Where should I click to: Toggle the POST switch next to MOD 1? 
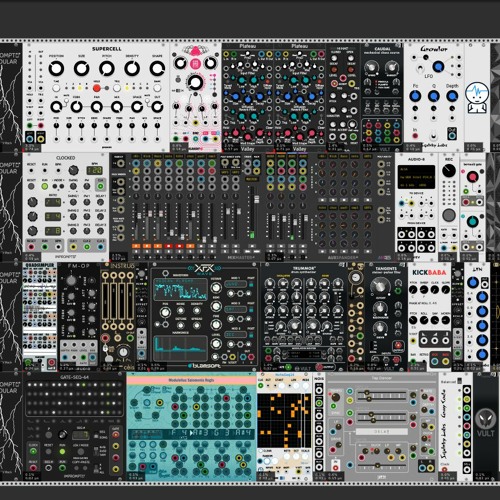tap(251, 285)
